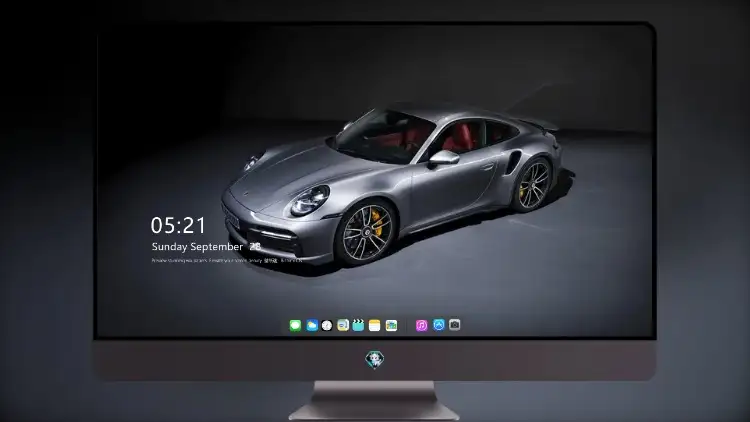Open the teal clapperboard video app in dock
Screen dimensions: 750x422
[358, 325]
